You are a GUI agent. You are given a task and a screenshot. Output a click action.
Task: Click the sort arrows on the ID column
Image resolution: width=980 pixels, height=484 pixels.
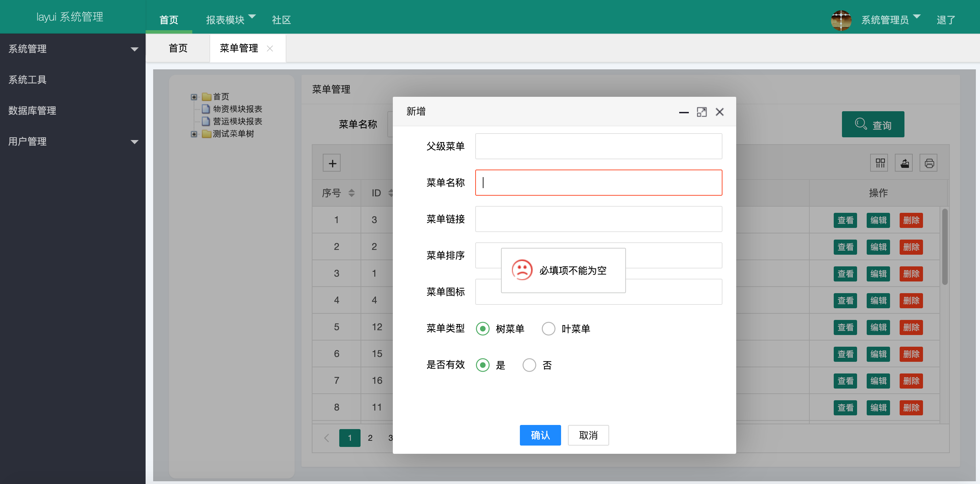point(390,193)
